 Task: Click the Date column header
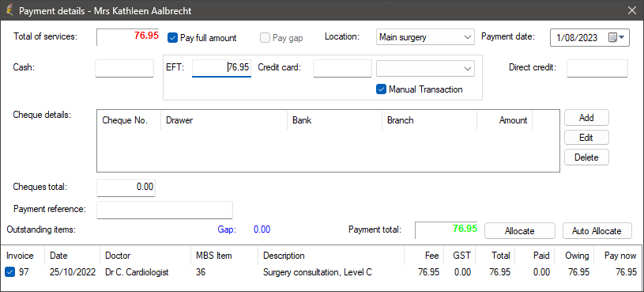pyautogui.click(x=72, y=256)
